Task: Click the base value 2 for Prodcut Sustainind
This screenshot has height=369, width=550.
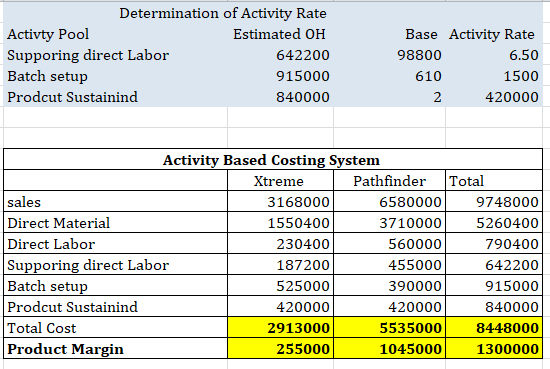Action: [437, 97]
